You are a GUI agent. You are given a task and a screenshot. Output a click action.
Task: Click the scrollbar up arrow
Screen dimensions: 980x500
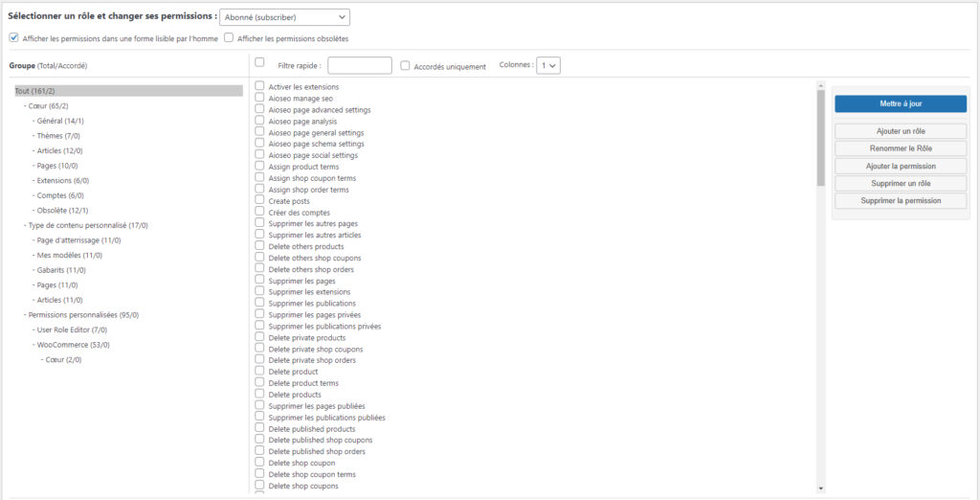coord(820,85)
